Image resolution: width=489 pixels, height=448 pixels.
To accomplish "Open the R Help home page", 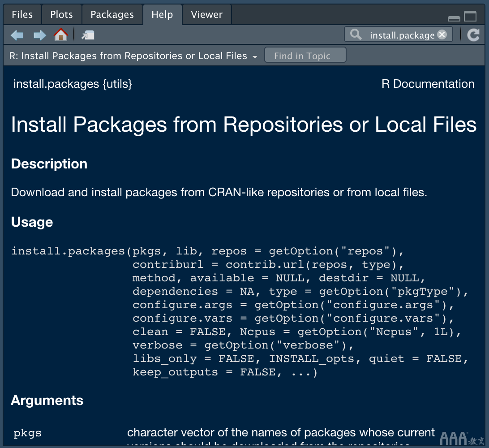I will [61, 34].
